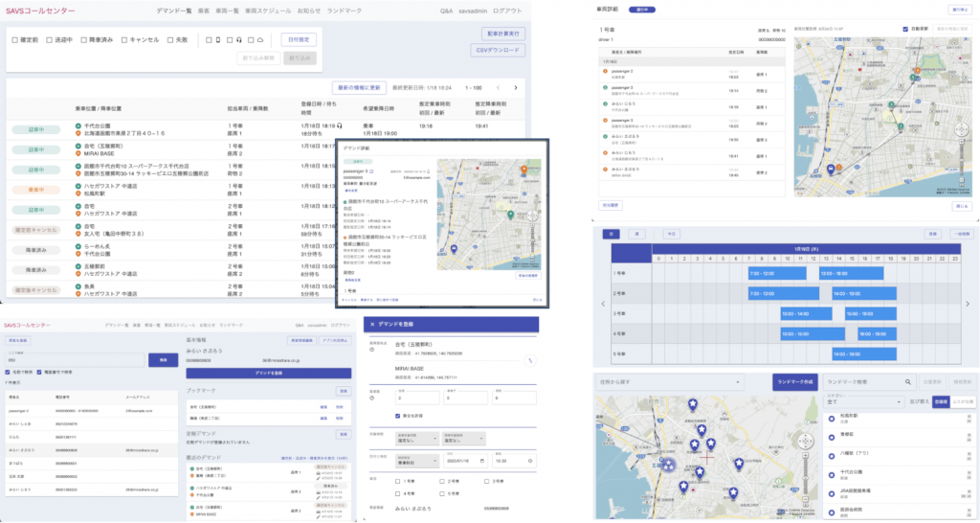Toggle the 確定前 status filter checkbox
Image resolution: width=980 pixels, height=523 pixels.
[x=15, y=40]
